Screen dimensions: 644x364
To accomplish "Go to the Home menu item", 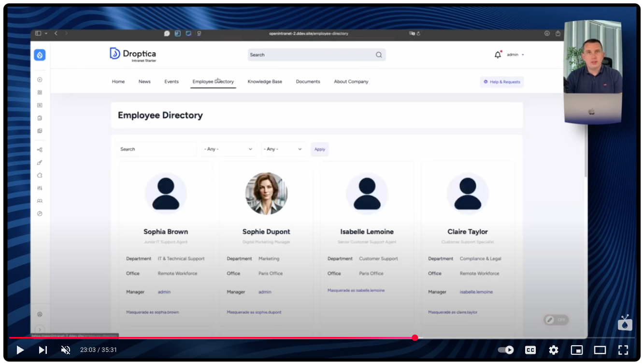I will (x=118, y=82).
